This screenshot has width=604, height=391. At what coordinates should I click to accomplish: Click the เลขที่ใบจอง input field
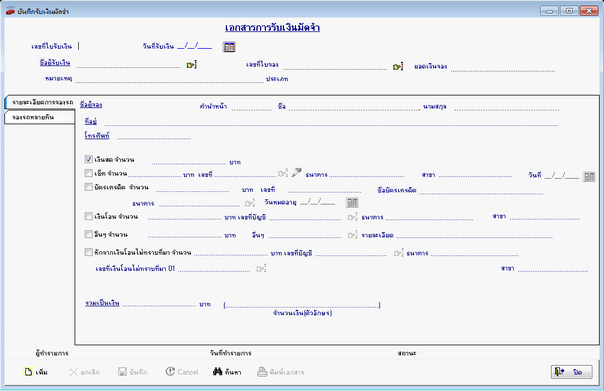[335, 66]
